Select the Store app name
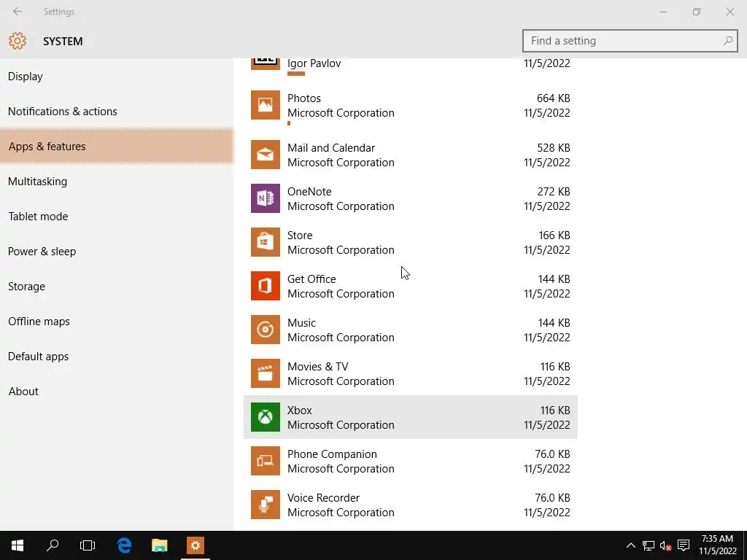 click(x=300, y=236)
